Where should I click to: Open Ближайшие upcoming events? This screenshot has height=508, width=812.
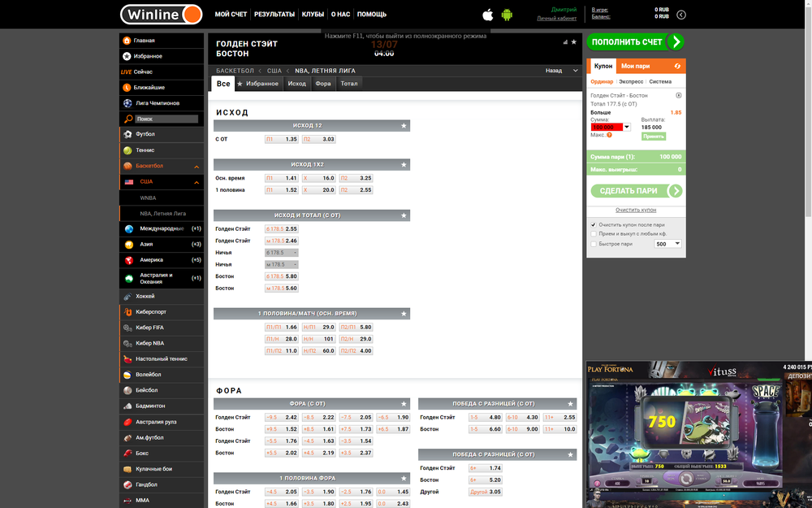tap(162, 88)
